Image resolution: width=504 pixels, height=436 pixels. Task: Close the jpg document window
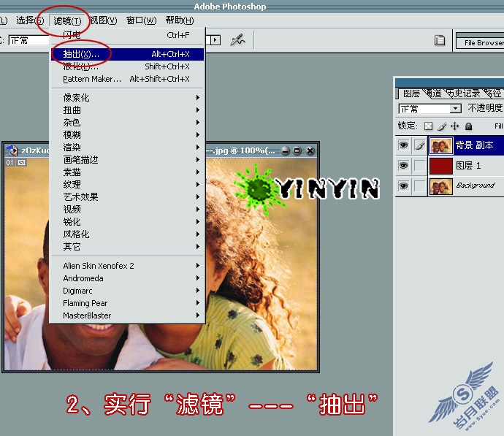pos(310,150)
